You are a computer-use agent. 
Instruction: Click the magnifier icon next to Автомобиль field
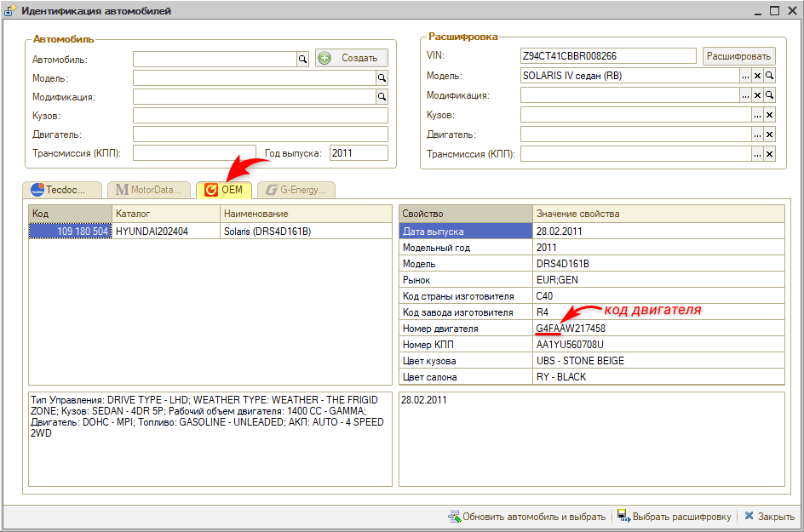point(301,59)
